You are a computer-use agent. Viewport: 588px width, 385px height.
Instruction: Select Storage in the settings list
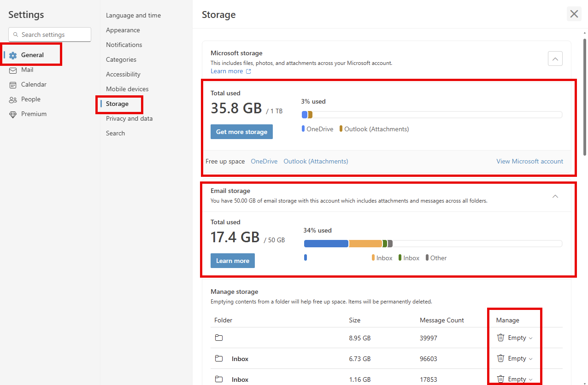coord(117,104)
